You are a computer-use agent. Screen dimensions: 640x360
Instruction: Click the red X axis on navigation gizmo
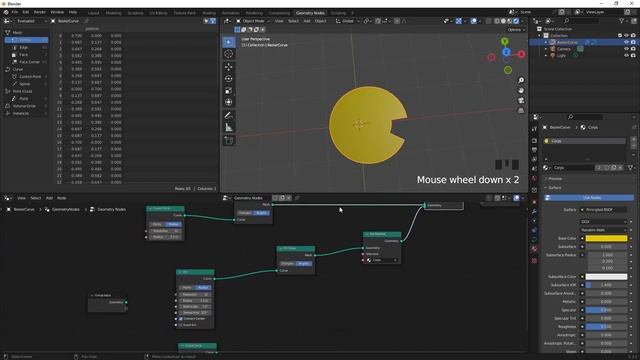(521, 54)
